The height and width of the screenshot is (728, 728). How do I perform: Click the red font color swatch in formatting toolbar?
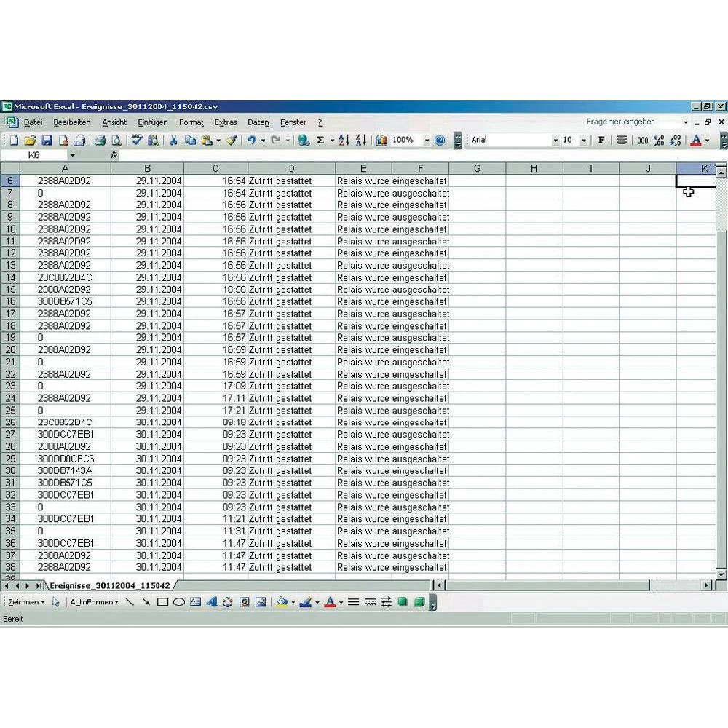point(696,140)
